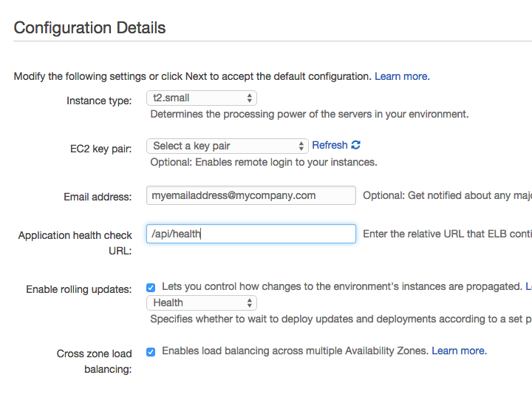Click the Email address label

98,197
